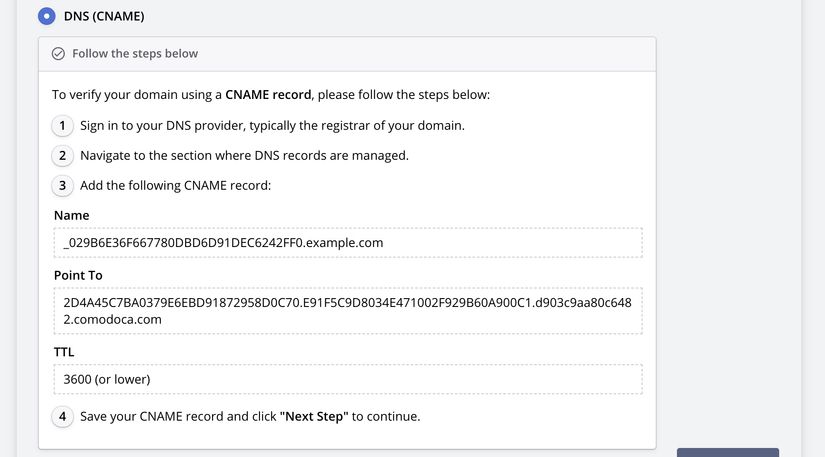
Task: Click the "Point To" field label
Action: click(78, 275)
